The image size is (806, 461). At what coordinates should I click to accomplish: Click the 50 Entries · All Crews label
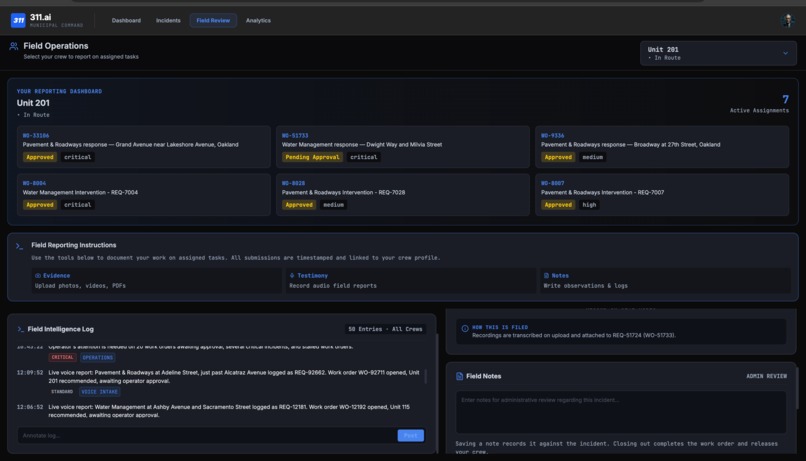[x=385, y=329]
